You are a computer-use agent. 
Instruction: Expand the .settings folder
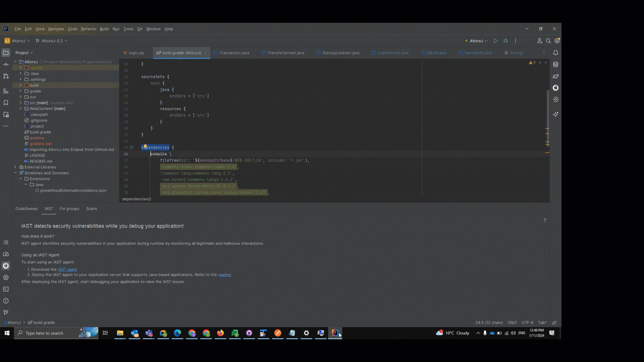20,79
